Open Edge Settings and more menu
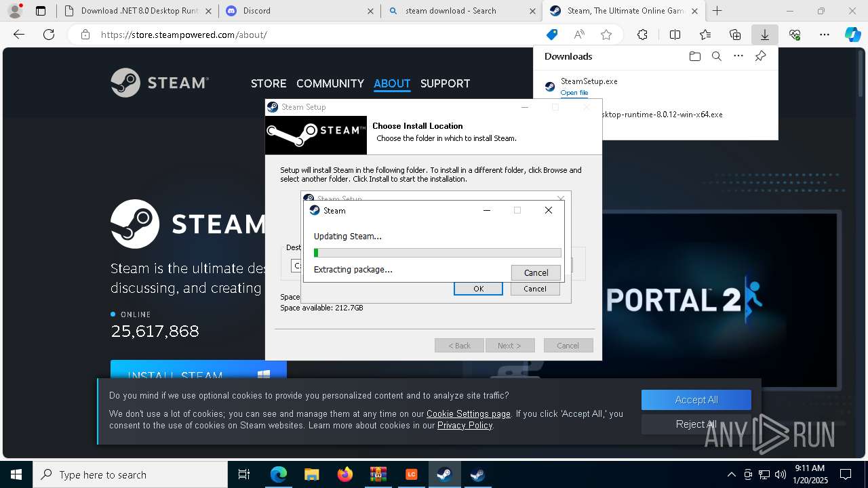The width and height of the screenshot is (868, 488). [825, 35]
